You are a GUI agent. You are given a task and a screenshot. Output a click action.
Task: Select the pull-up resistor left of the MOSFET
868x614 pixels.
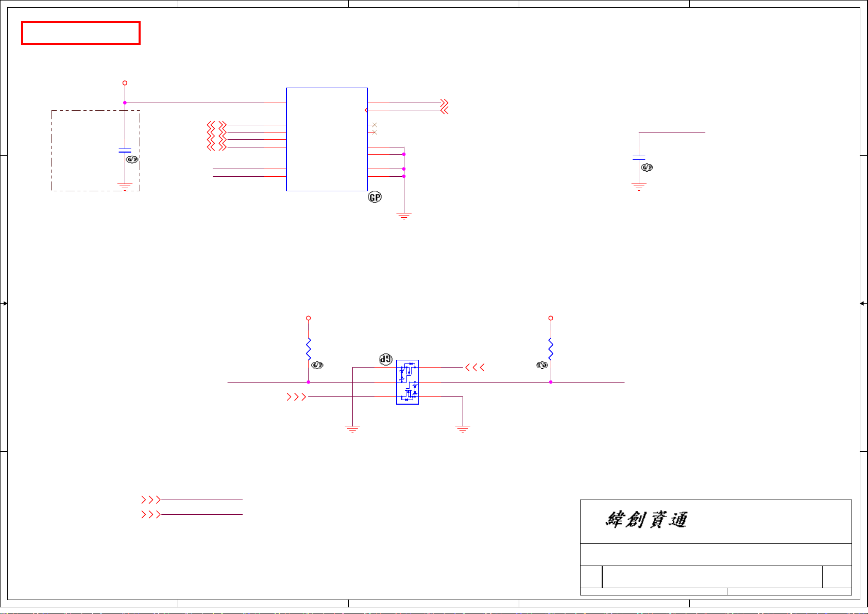309,349
